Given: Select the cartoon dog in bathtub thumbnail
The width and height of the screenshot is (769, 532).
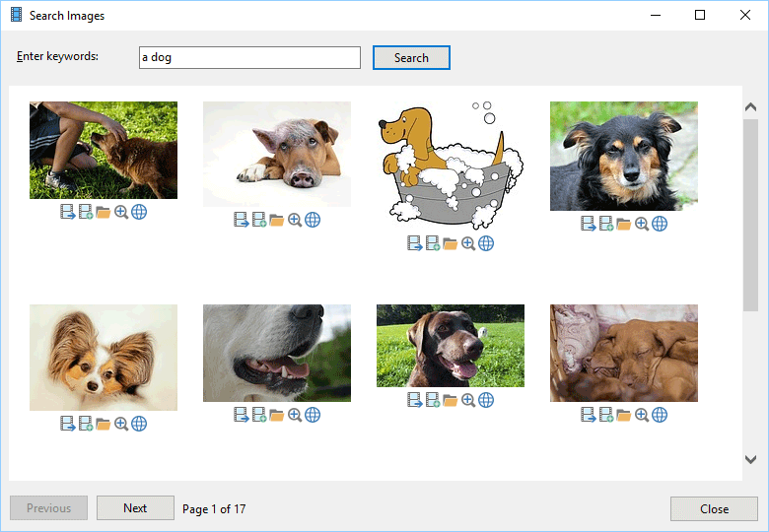Looking at the screenshot, I should 451,166.
